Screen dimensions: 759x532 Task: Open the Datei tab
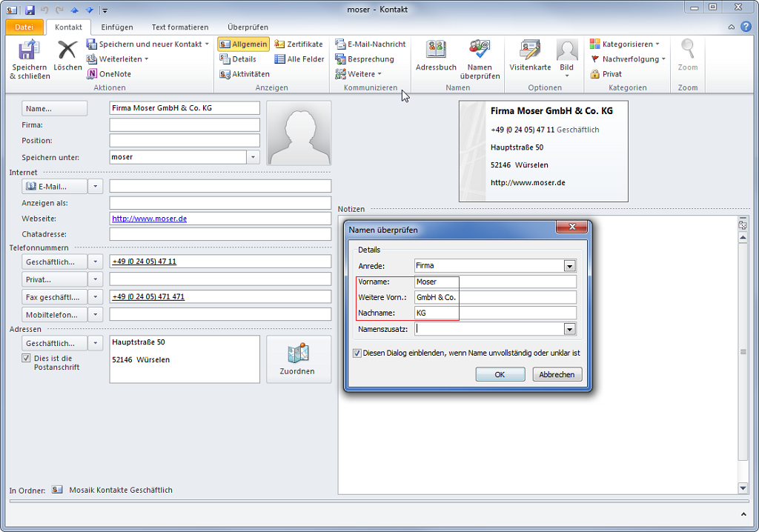[24, 27]
